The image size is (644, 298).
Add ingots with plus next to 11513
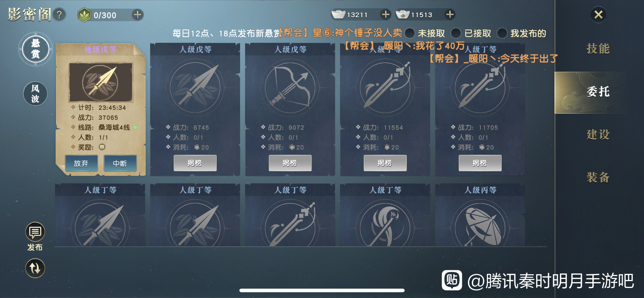[x=450, y=14]
